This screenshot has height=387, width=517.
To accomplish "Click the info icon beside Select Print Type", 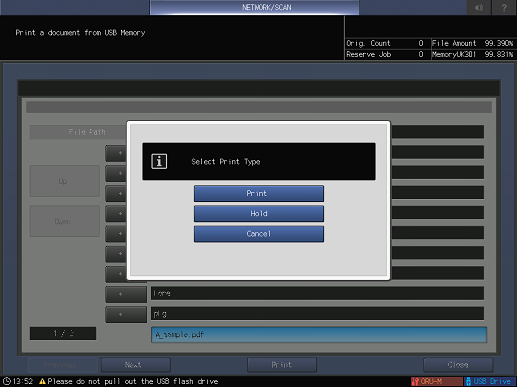I will [159, 162].
